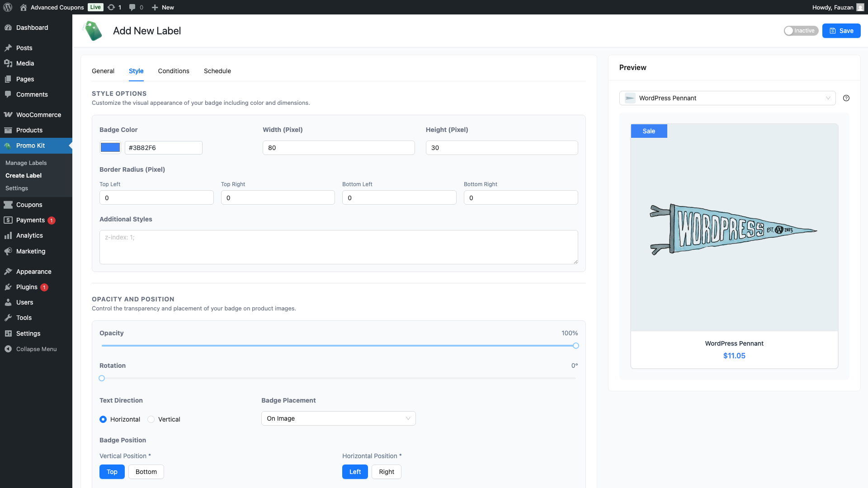Open Analytics bar chart icon
This screenshot has width=868, height=488.
tap(8, 235)
